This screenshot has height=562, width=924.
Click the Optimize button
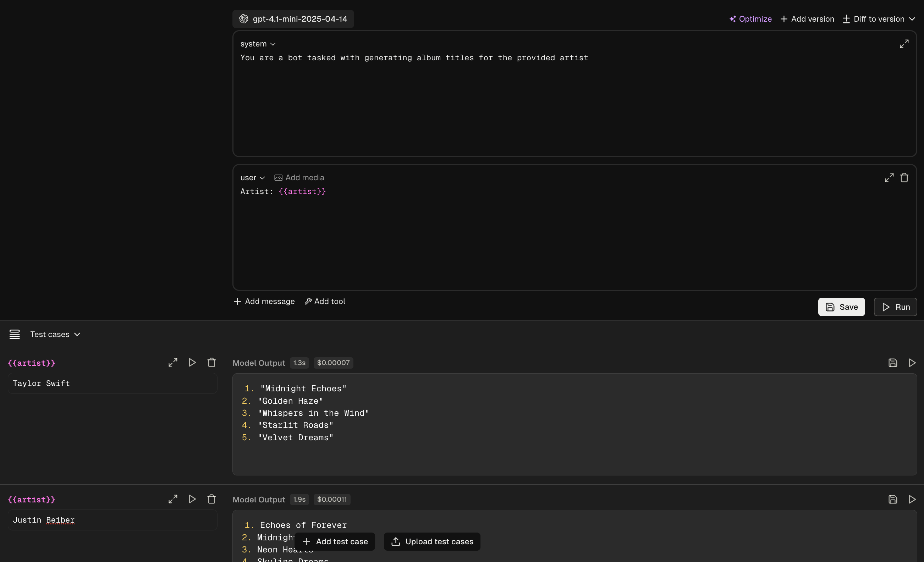(750, 19)
